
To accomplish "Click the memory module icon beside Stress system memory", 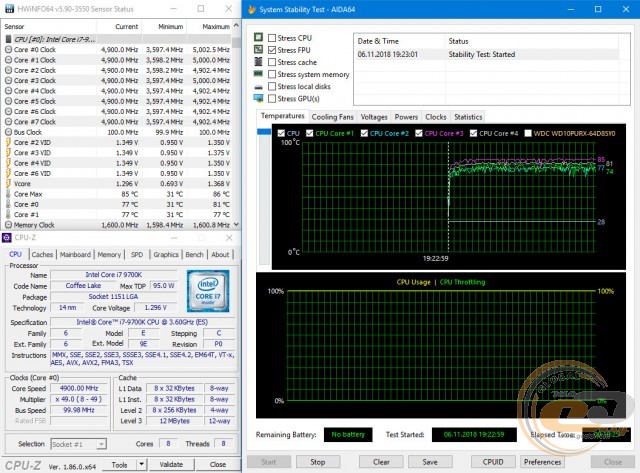I will 258,74.
